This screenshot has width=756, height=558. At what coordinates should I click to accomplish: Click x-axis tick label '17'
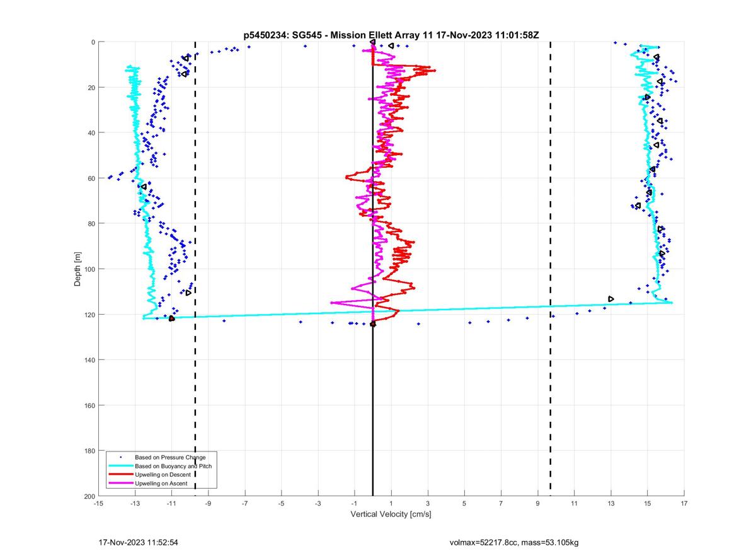coord(684,504)
